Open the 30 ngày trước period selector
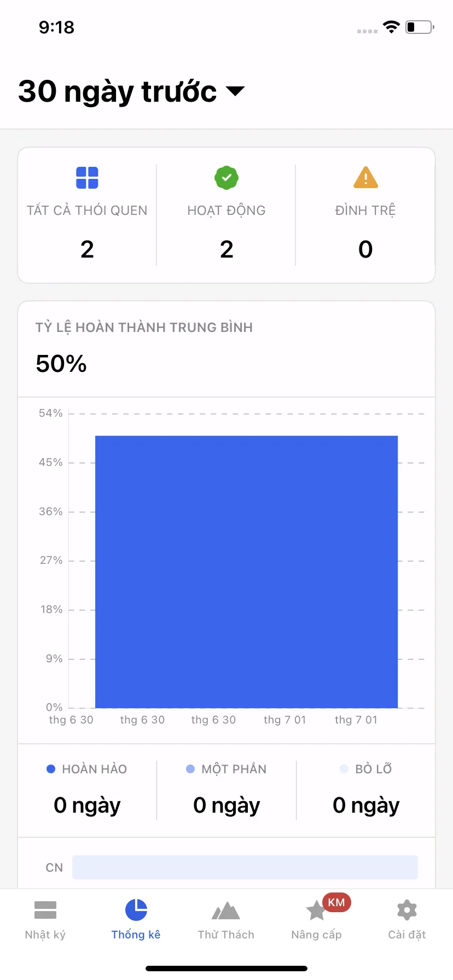This screenshot has height=980, width=453. (x=131, y=91)
